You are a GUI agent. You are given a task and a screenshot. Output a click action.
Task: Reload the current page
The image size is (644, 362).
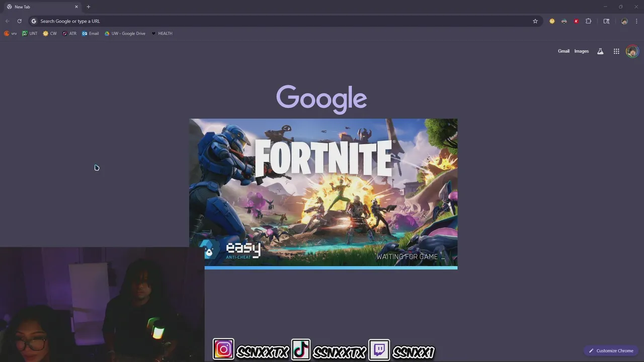tap(19, 21)
